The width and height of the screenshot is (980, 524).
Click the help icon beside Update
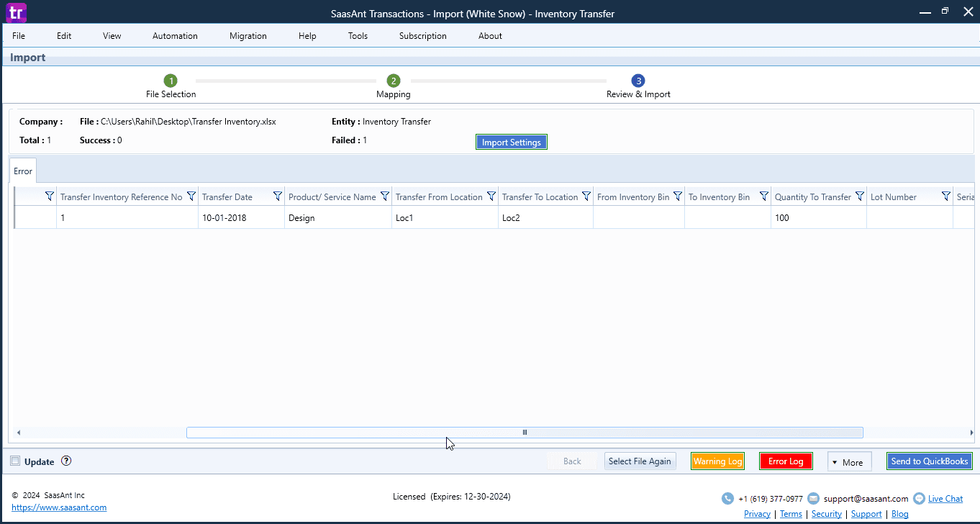click(x=66, y=461)
